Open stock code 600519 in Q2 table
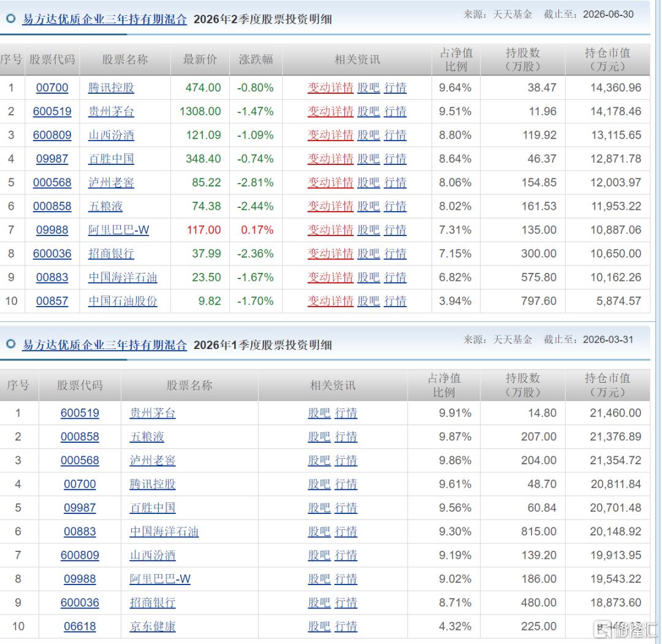Image resolution: width=662 pixels, height=644 pixels. (x=52, y=111)
